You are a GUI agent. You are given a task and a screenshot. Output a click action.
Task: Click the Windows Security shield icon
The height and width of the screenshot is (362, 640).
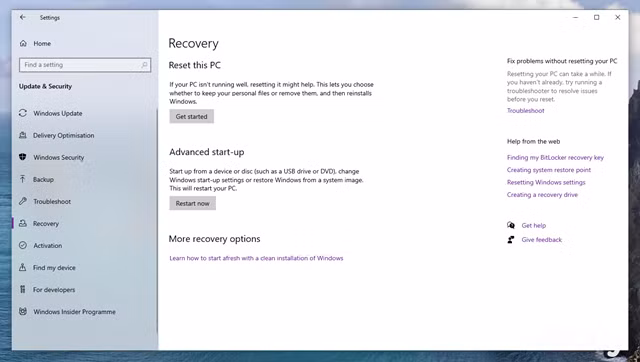[23, 157]
